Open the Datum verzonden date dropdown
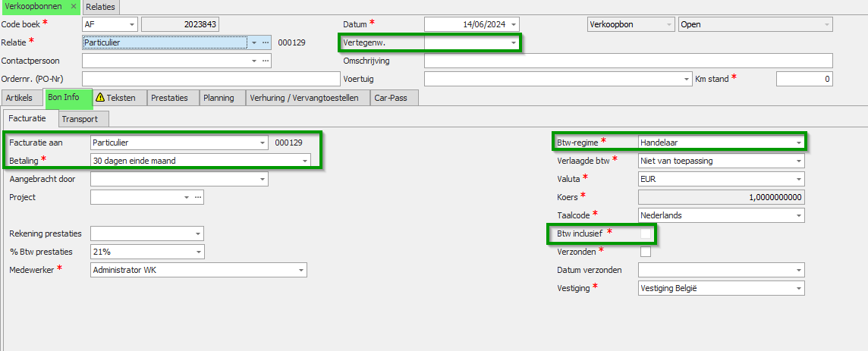868x351 pixels. [x=799, y=271]
